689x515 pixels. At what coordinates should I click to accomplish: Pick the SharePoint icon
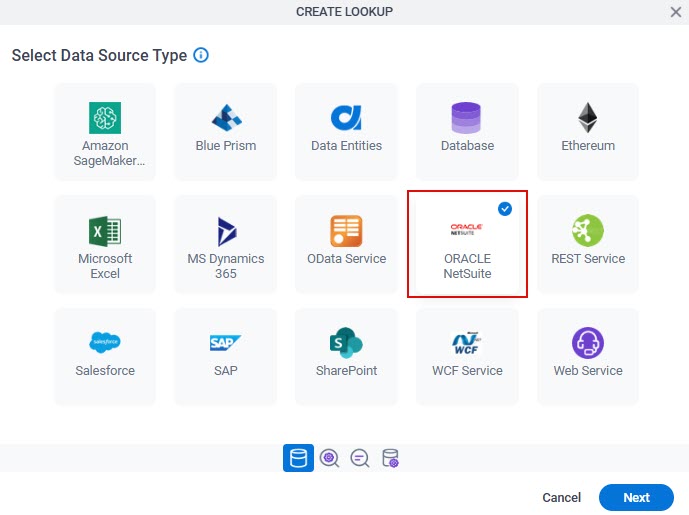(346, 343)
